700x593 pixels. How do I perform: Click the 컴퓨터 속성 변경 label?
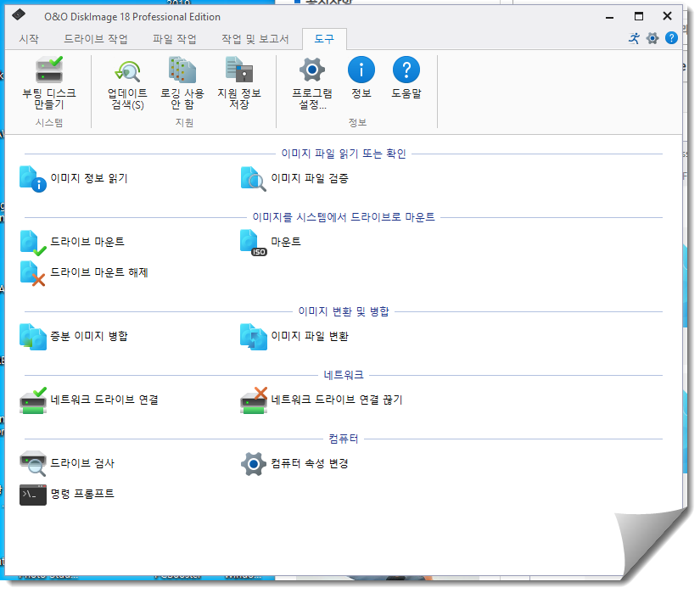pos(310,463)
